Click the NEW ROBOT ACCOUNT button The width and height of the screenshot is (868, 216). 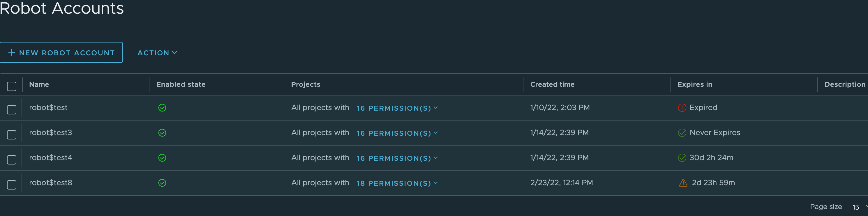click(62, 52)
